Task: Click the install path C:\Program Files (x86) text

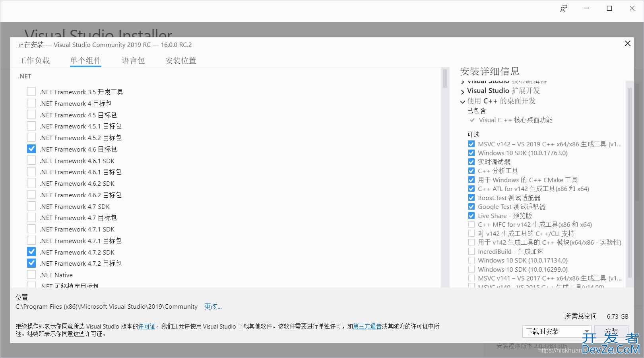Action: point(107,306)
